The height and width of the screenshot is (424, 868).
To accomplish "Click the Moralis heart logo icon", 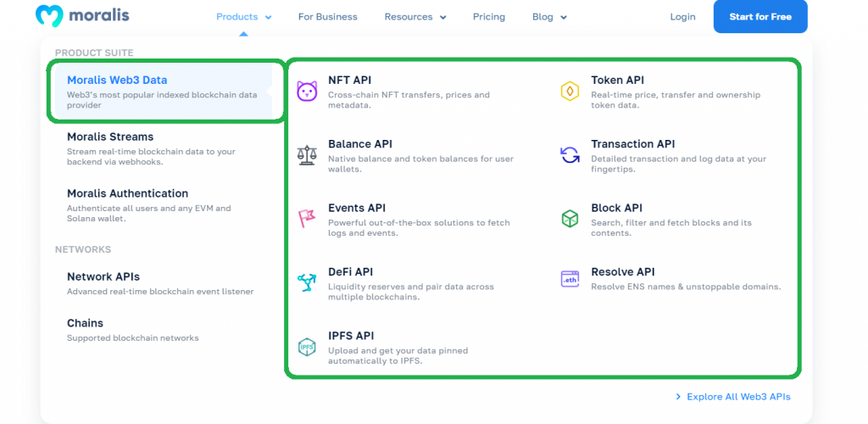I will (x=49, y=16).
